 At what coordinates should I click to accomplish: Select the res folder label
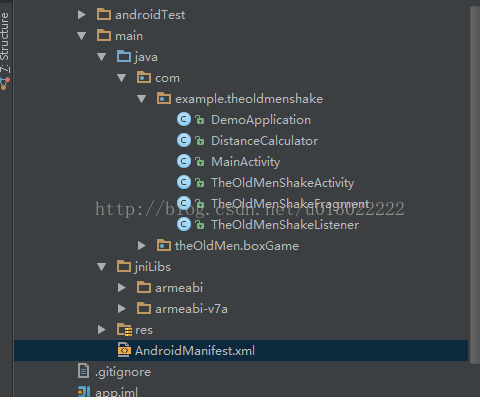click(144, 330)
